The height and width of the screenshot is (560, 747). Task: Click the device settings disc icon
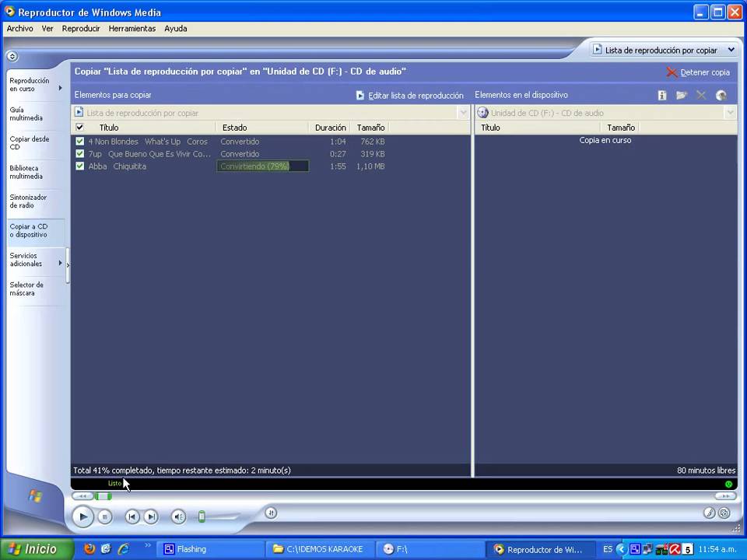coord(721,95)
